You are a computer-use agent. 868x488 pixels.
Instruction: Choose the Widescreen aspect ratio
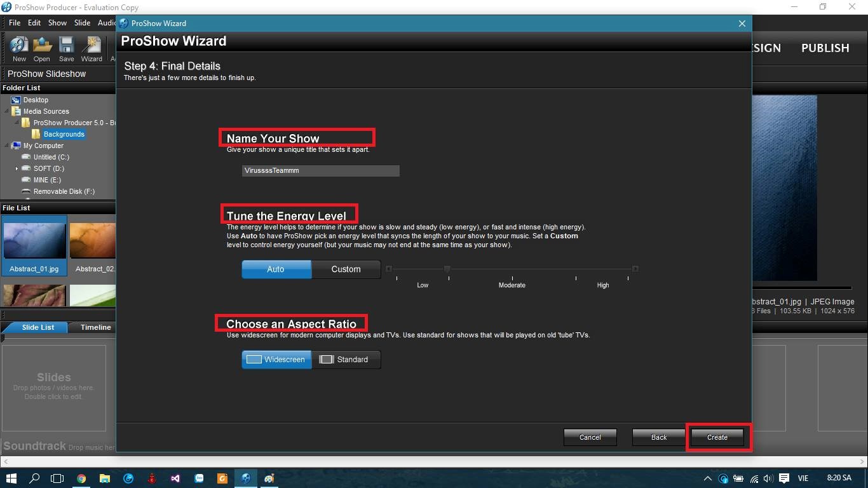276,360
